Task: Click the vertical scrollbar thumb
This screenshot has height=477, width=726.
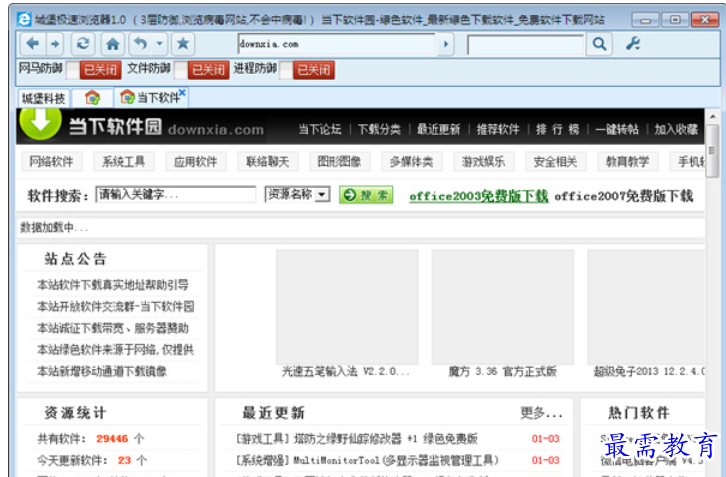Action: click(x=712, y=151)
